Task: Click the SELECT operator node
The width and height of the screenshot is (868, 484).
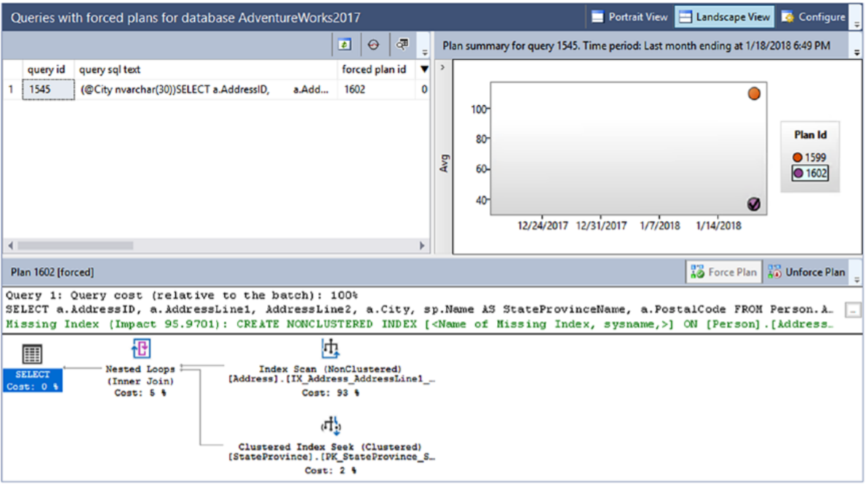Action: pyautogui.click(x=32, y=368)
